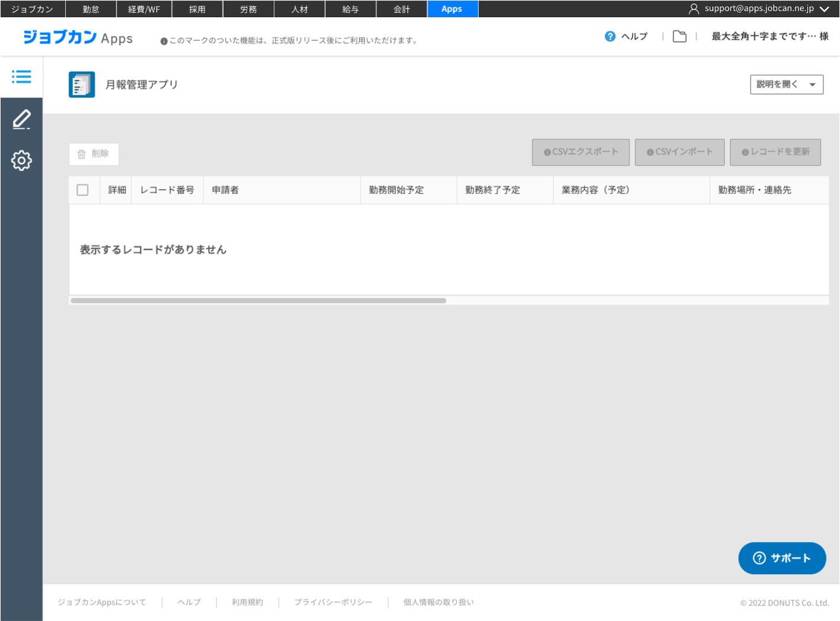Open the サポート chat button
The image size is (840, 621).
[x=781, y=558]
